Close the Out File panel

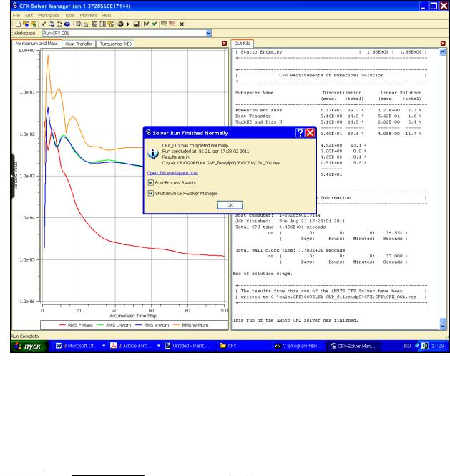point(443,44)
